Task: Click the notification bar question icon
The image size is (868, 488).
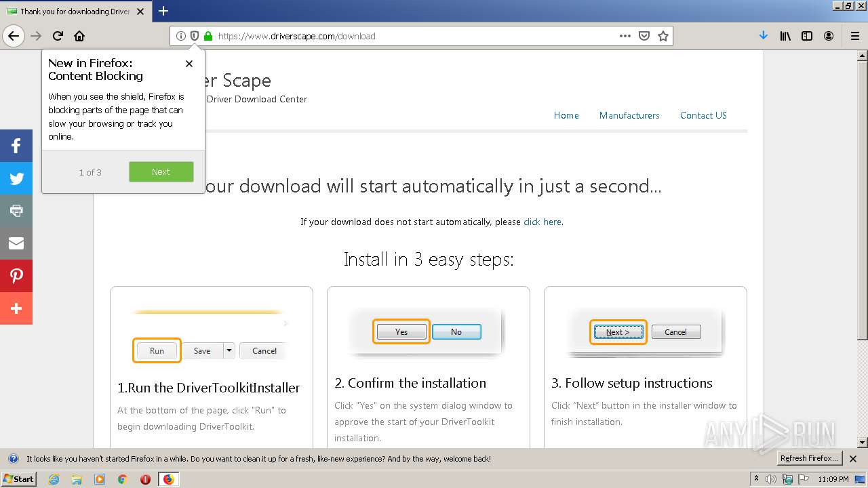Action: click(14, 459)
